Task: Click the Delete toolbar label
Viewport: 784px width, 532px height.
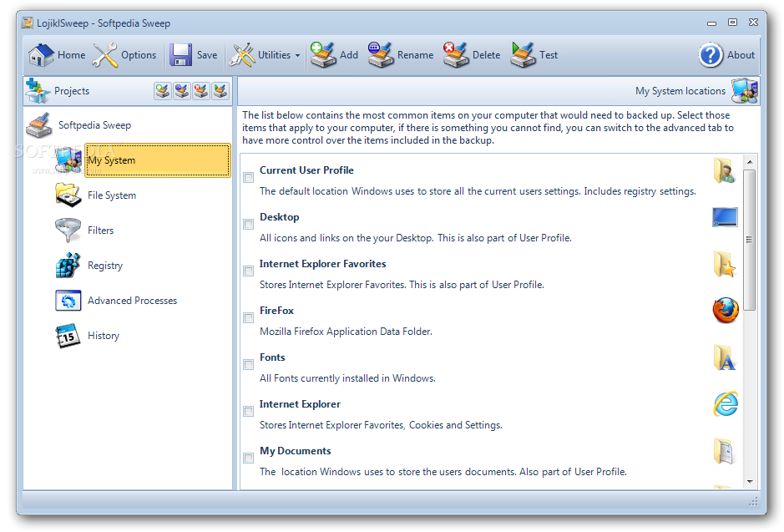Action: 486,55
